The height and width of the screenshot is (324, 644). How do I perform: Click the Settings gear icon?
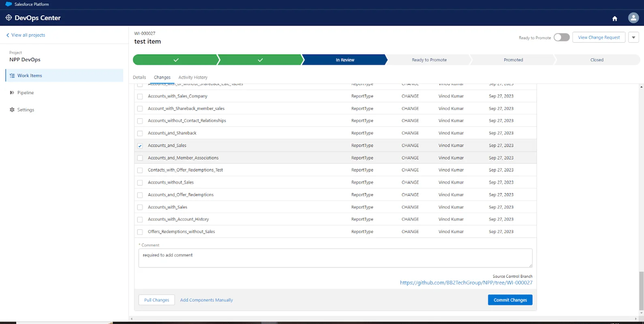tap(12, 110)
